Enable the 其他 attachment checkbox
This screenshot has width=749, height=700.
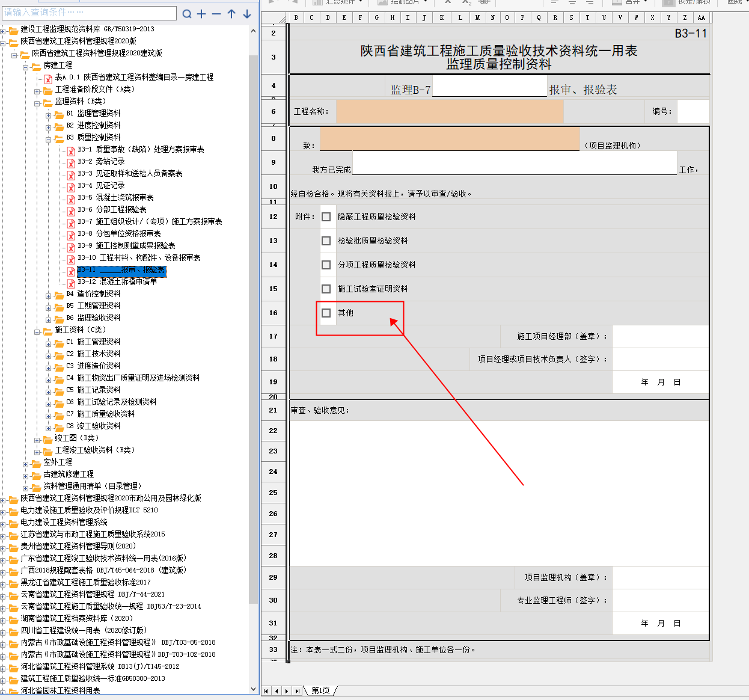click(x=326, y=313)
